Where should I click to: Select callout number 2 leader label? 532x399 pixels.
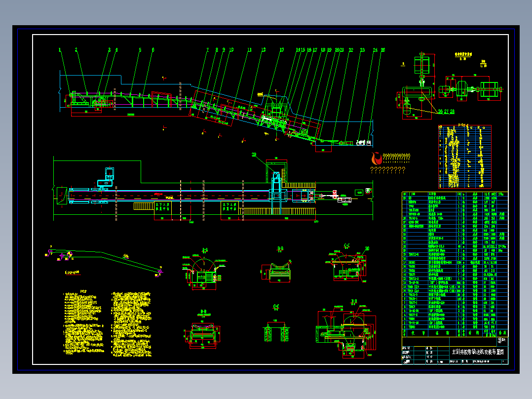tap(76, 50)
